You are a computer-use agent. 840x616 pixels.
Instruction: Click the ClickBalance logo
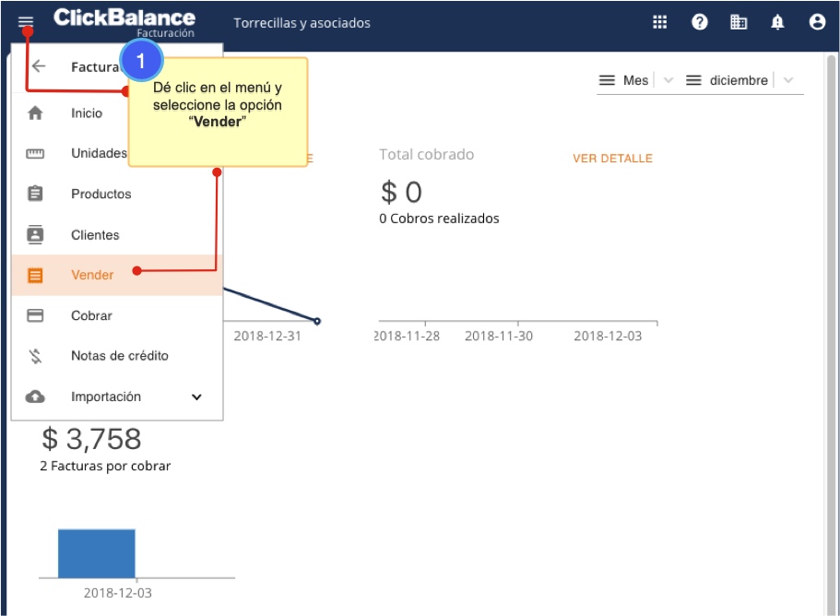click(x=124, y=19)
